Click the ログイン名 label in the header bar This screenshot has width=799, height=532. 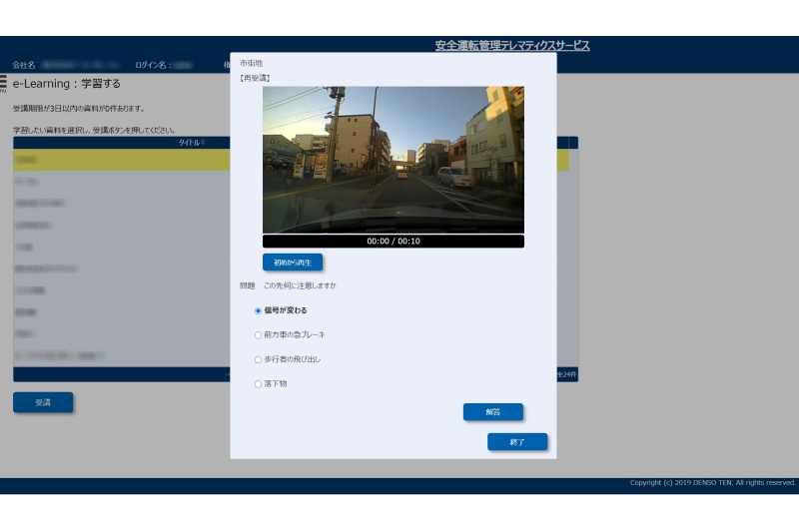coord(151,65)
